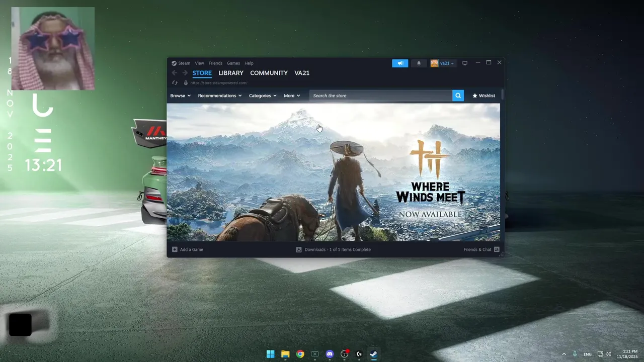Click the store.steampowered.com URL text
This screenshot has height=362, width=644.
click(219, 83)
